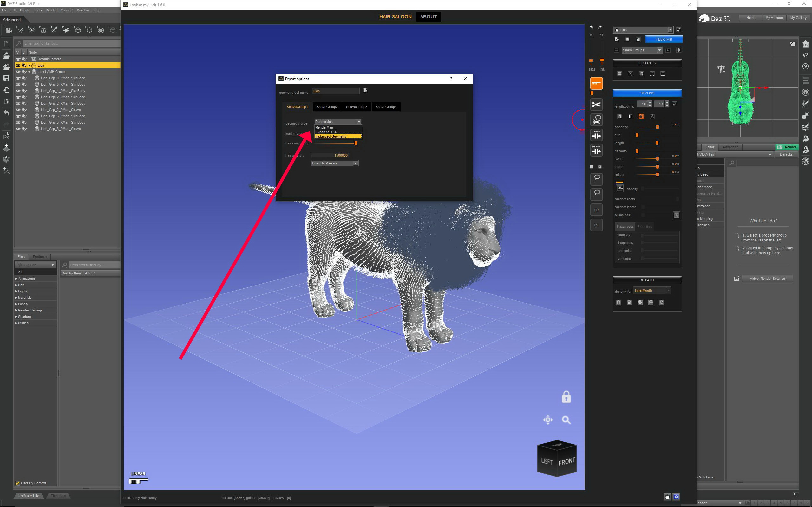Viewport: 812px width, 507px height.
Task: Select the orange comb styling tool
Action: [x=596, y=83]
